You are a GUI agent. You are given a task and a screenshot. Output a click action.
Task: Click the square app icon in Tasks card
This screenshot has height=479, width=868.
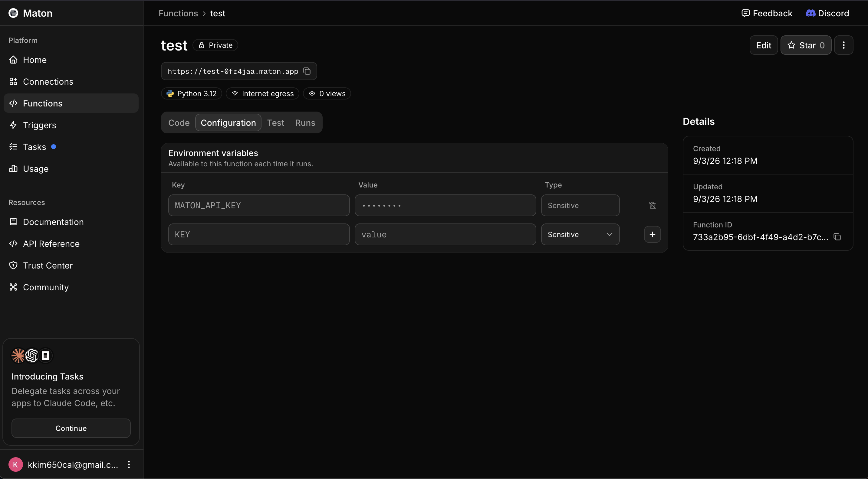pos(45,355)
